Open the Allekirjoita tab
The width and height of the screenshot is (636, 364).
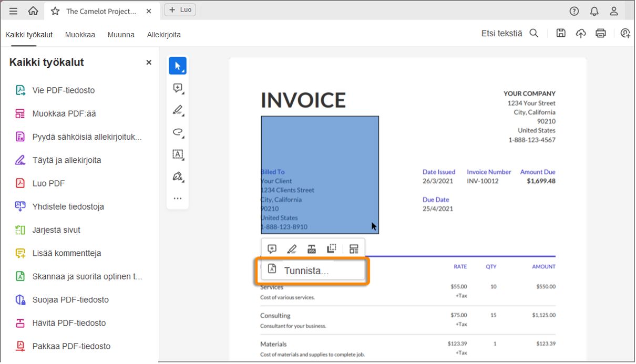(x=163, y=35)
